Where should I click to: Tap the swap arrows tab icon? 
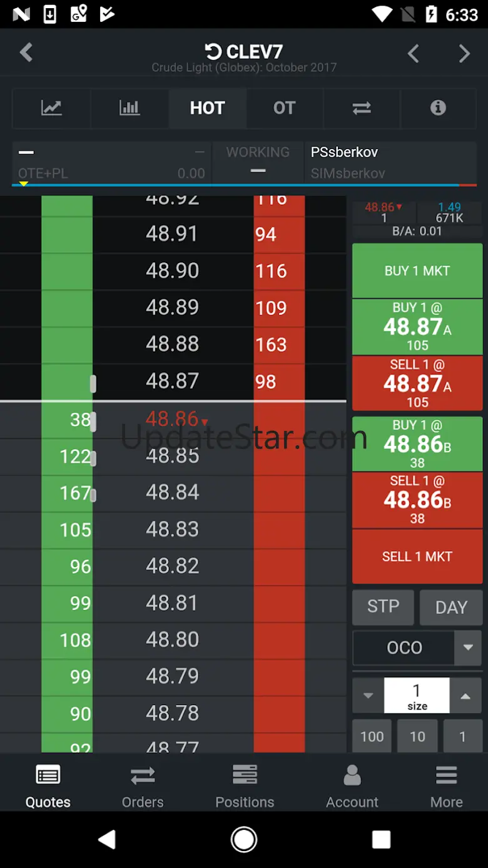pos(362,108)
